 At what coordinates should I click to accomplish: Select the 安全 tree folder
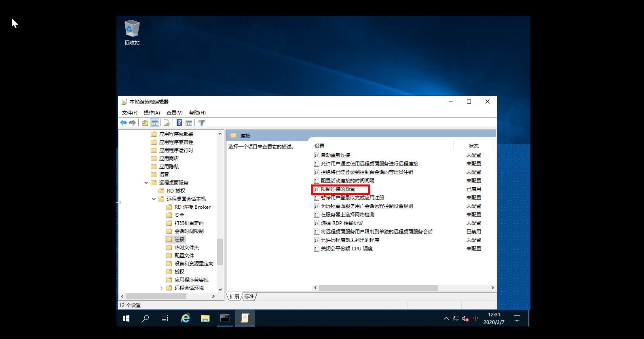pyautogui.click(x=179, y=215)
